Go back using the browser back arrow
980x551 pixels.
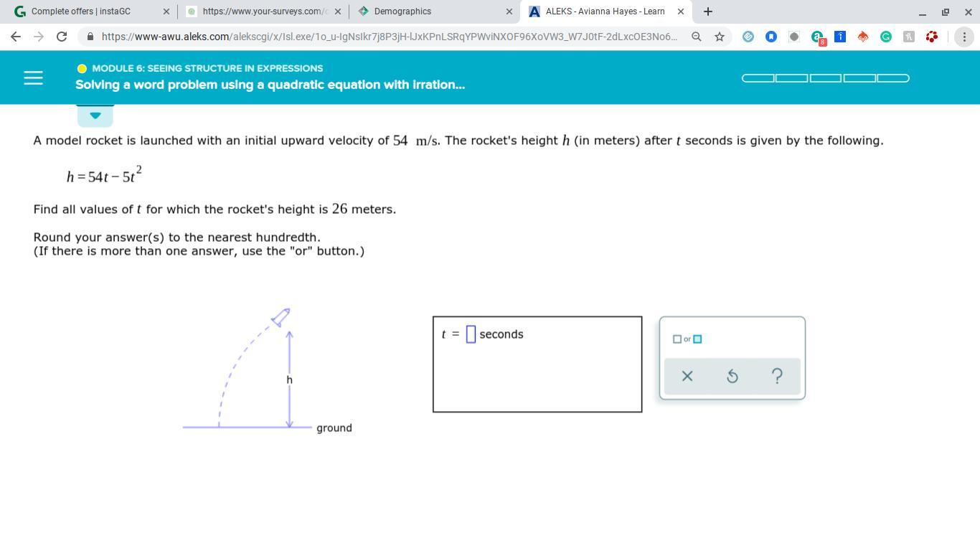coord(16,37)
